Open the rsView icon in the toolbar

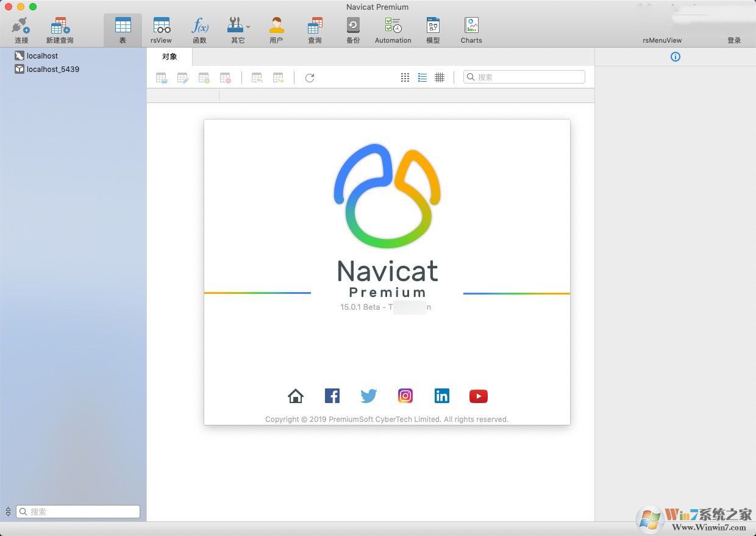[161, 27]
